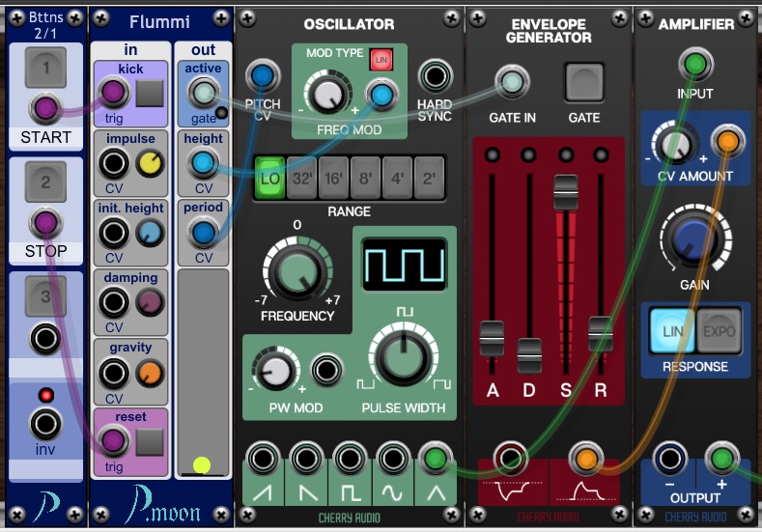Screen dimensions: 762x532
Task: Click the square wave output jack
Action: [350, 459]
